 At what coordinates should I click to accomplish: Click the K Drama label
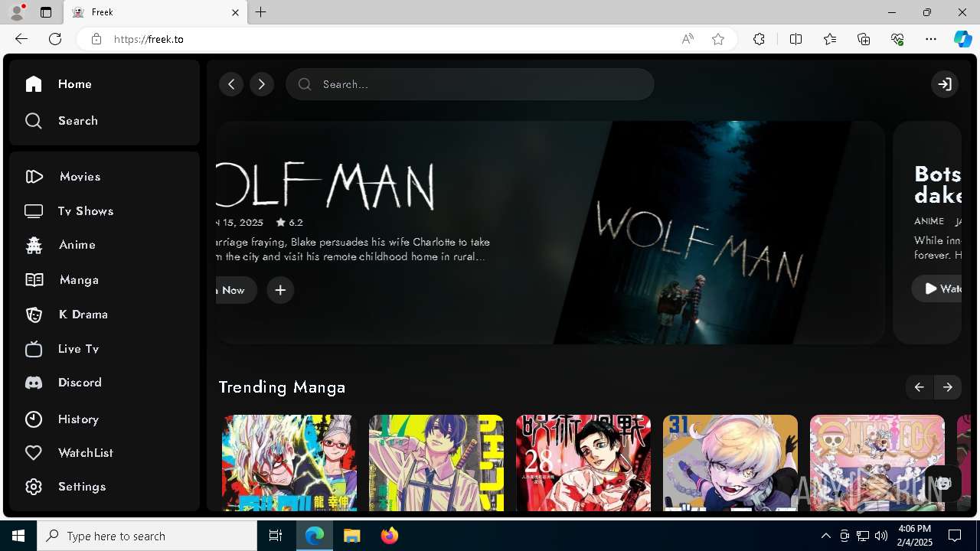[83, 315]
